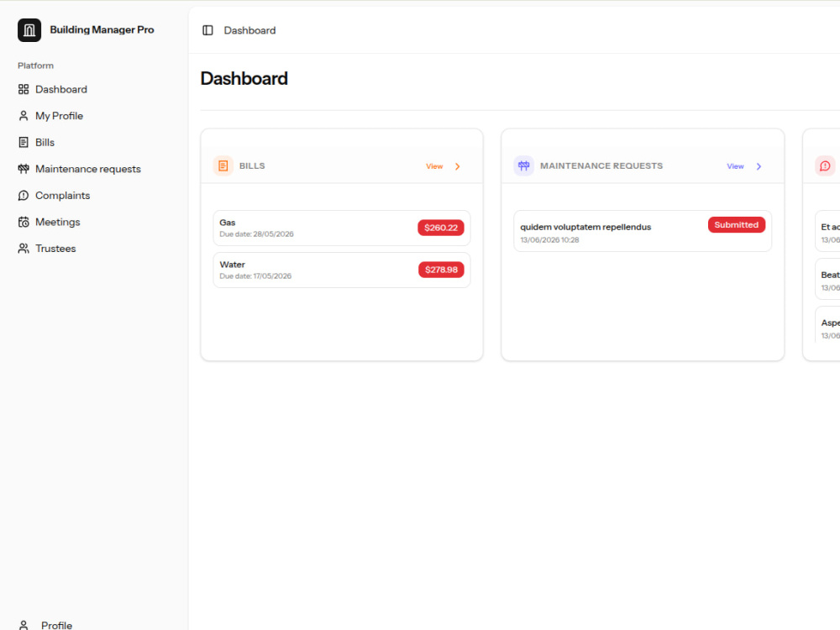Click the red Complaints card icon

coord(825,166)
